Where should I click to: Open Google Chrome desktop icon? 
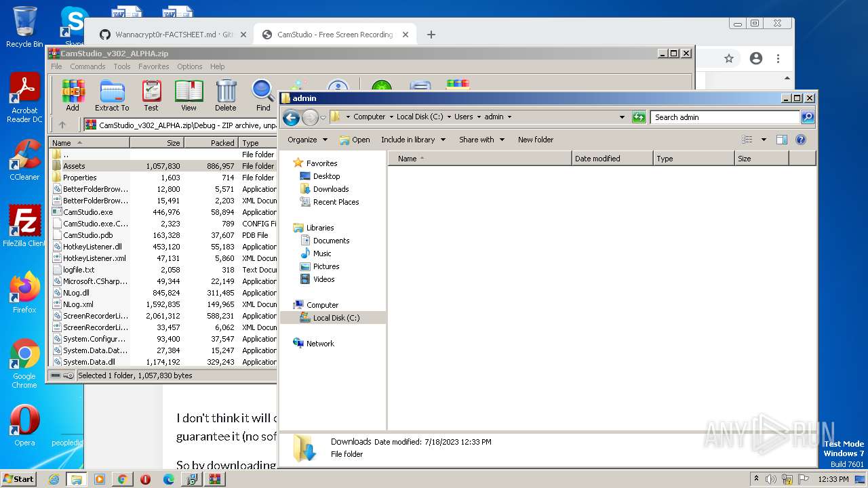tap(24, 364)
